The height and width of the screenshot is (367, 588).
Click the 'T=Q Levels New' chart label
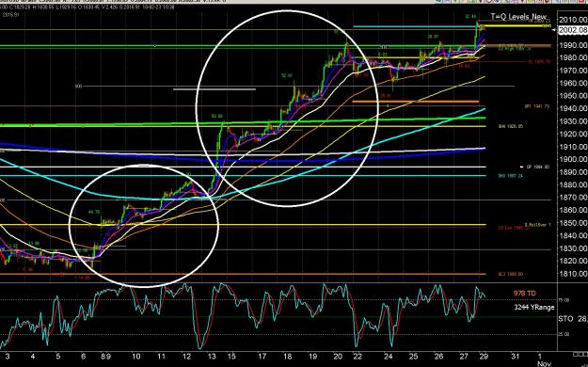[518, 17]
